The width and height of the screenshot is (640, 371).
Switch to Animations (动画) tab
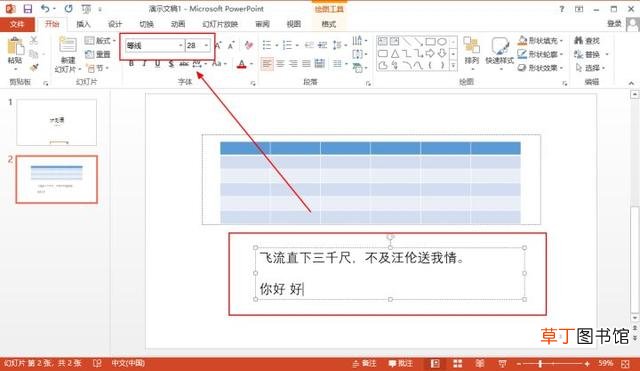(178, 24)
